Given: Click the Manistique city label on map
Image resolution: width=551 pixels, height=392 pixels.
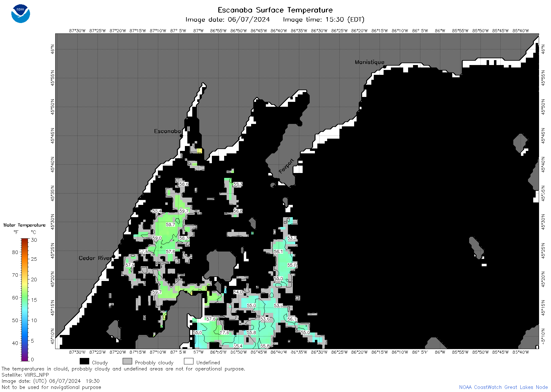Looking at the screenshot, I should (x=369, y=62).
